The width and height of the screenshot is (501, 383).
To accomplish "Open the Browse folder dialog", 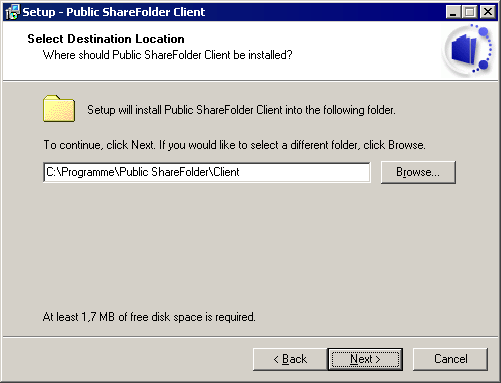I will [418, 172].
